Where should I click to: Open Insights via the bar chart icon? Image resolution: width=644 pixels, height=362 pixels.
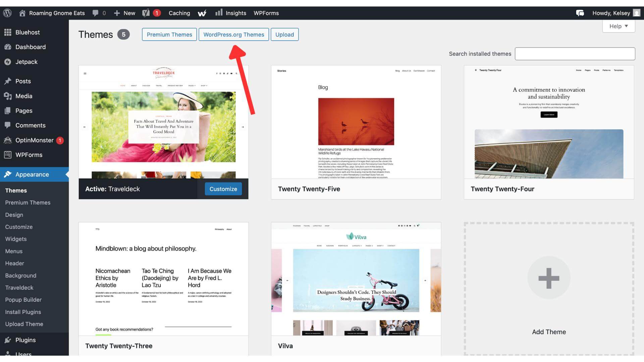coord(219,13)
